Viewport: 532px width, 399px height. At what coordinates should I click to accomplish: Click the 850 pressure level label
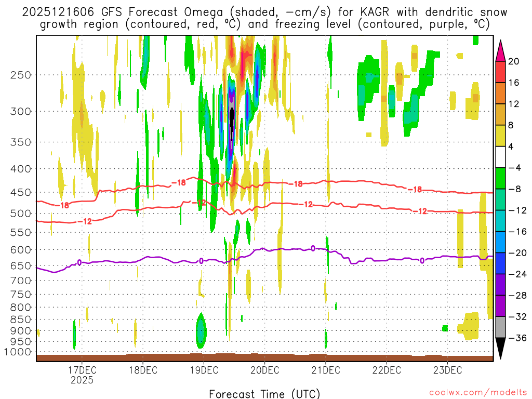[21, 320]
